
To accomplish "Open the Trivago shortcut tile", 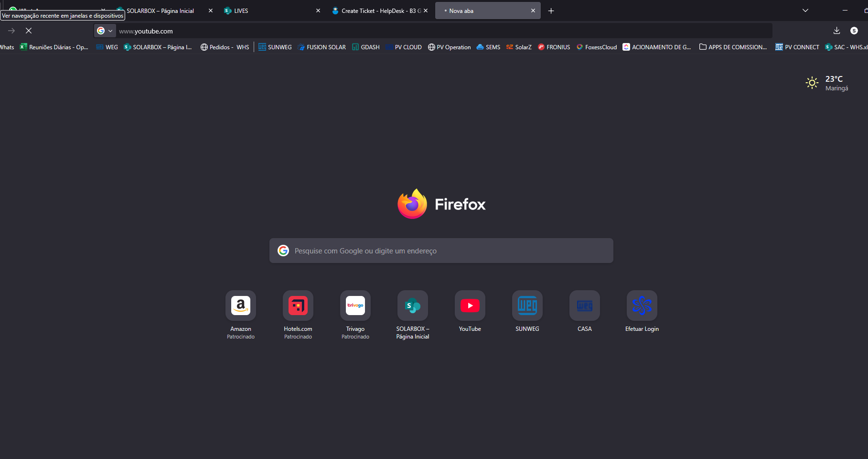I will point(355,306).
